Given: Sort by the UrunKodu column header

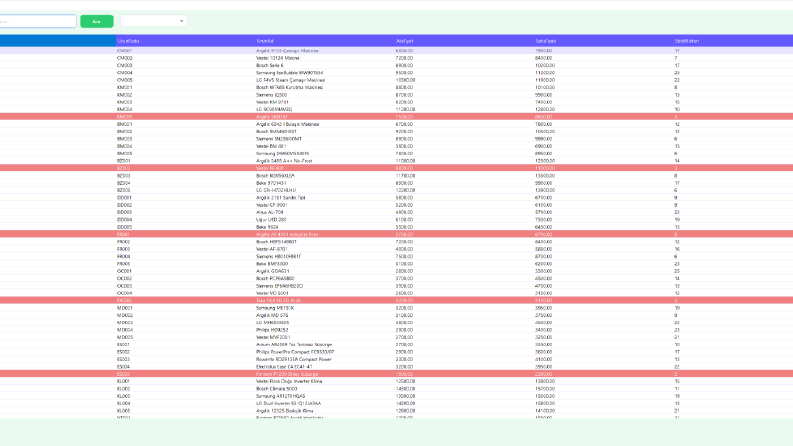Looking at the screenshot, I should coord(128,41).
